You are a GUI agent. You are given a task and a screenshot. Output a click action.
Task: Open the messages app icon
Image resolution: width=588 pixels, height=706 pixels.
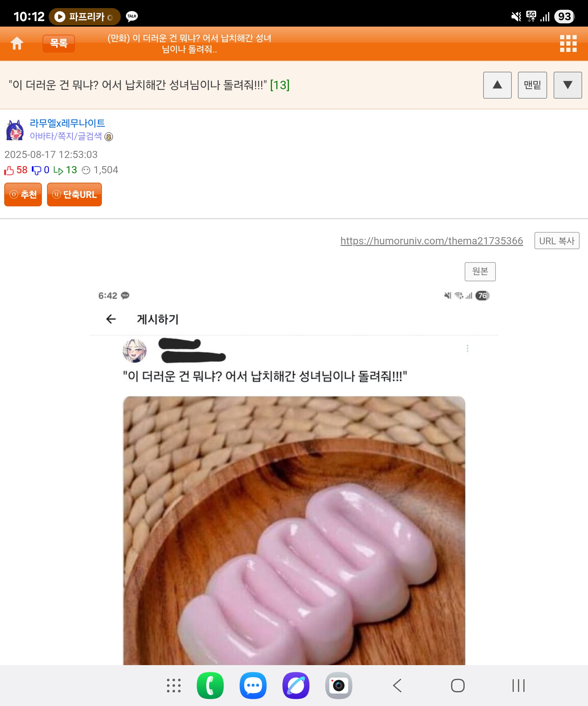[x=253, y=686]
